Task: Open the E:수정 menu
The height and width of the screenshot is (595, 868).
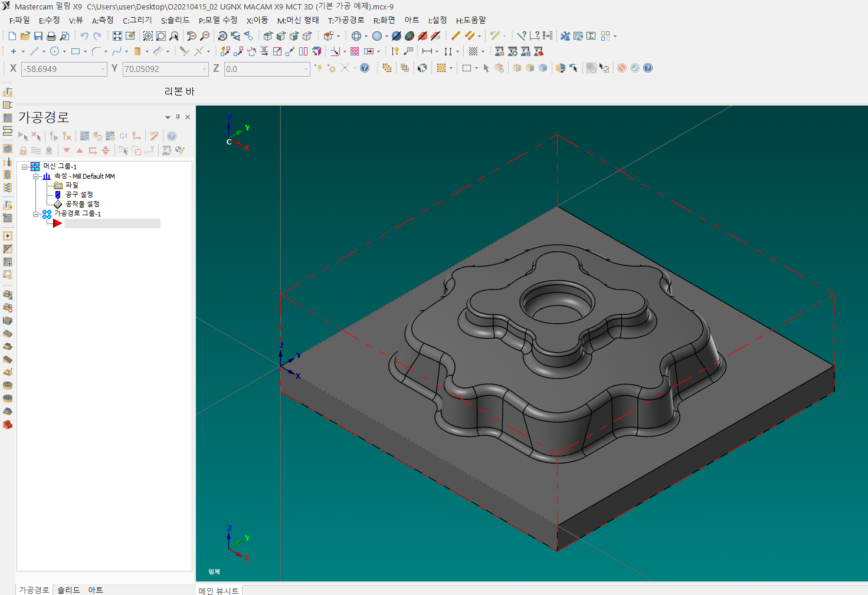Action: 49,20
